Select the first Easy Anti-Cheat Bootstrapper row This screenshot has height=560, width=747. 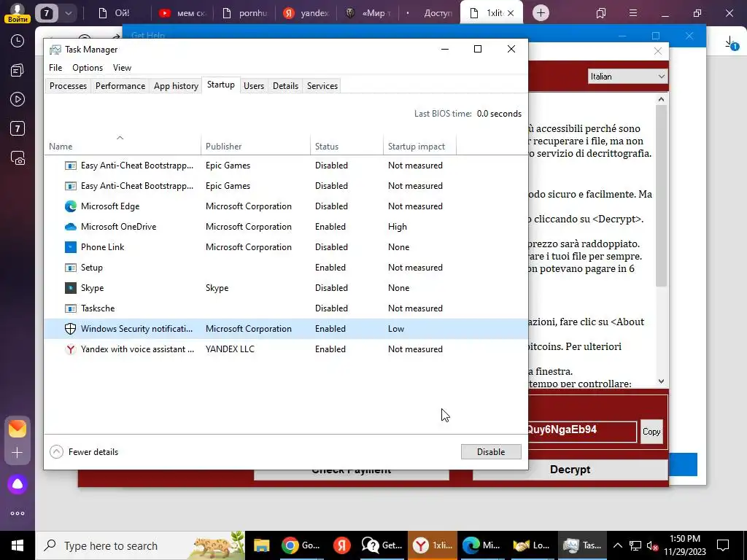tap(286, 166)
